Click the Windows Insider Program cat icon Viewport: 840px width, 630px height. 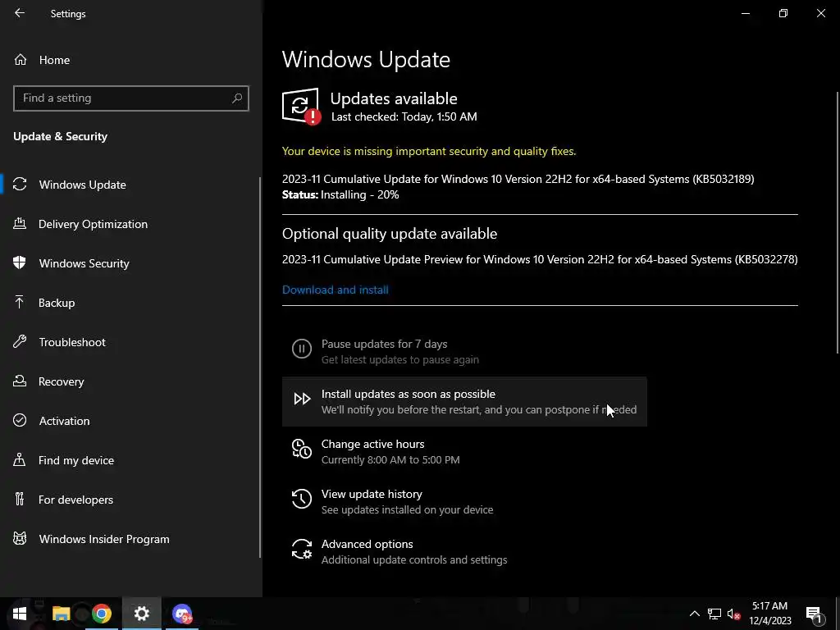(20, 538)
